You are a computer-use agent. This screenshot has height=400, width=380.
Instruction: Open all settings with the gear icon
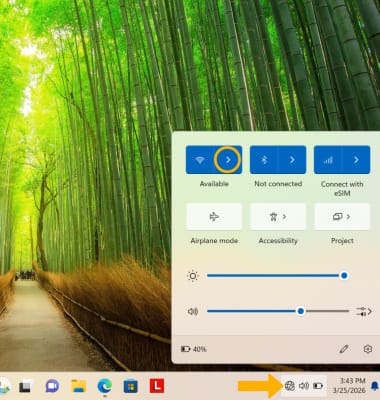(368, 349)
